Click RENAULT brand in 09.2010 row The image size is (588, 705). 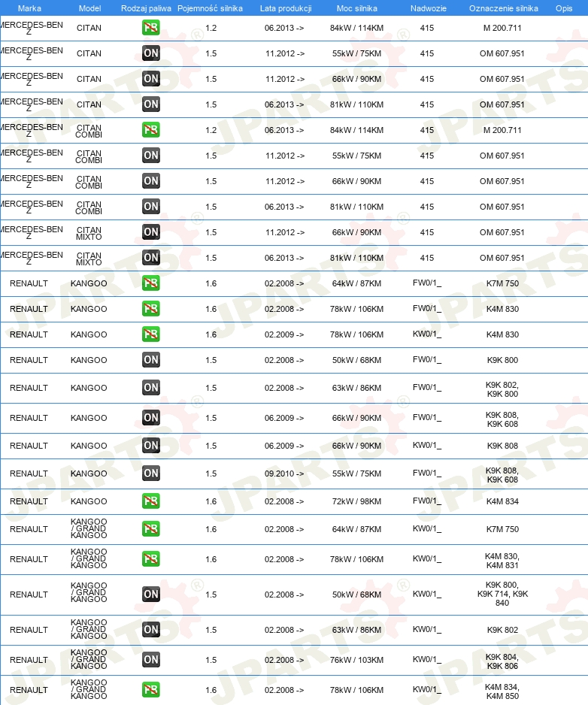[x=29, y=474]
